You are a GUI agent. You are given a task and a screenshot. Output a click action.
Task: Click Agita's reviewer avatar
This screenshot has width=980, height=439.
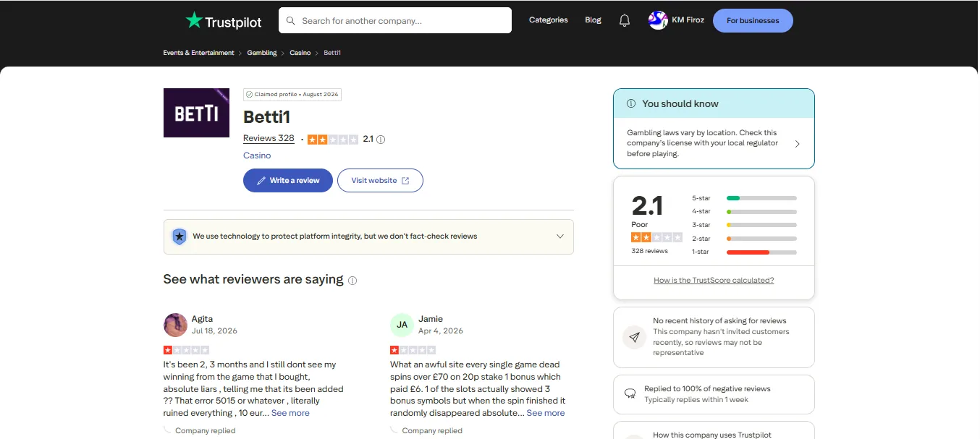[x=176, y=325]
